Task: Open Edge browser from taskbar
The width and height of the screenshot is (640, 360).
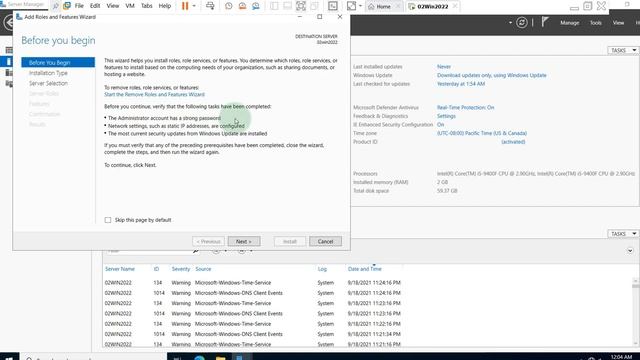Action: pyautogui.click(x=199, y=357)
